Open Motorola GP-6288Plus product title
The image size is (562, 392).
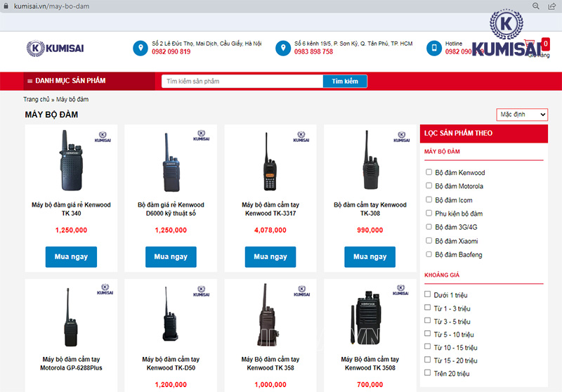click(x=71, y=363)
